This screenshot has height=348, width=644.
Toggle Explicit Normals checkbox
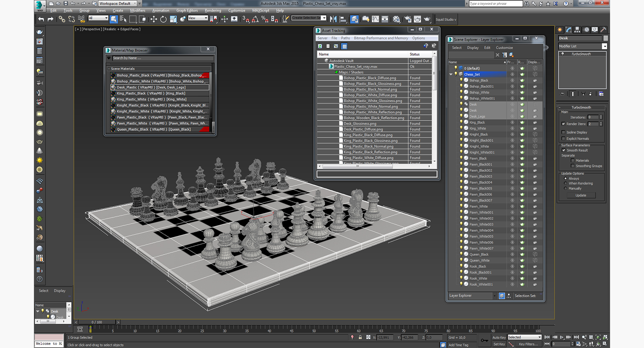coord(563,138)
